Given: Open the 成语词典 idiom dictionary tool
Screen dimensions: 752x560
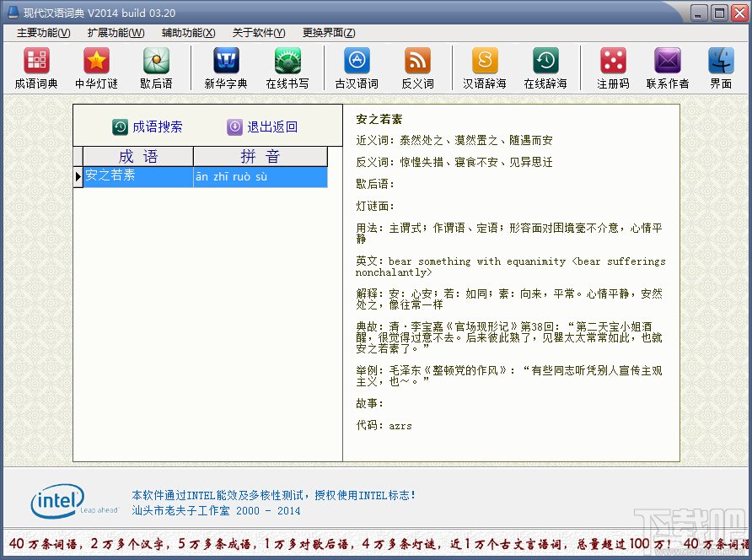Looking at the screenshot, I should pos(36,68).
